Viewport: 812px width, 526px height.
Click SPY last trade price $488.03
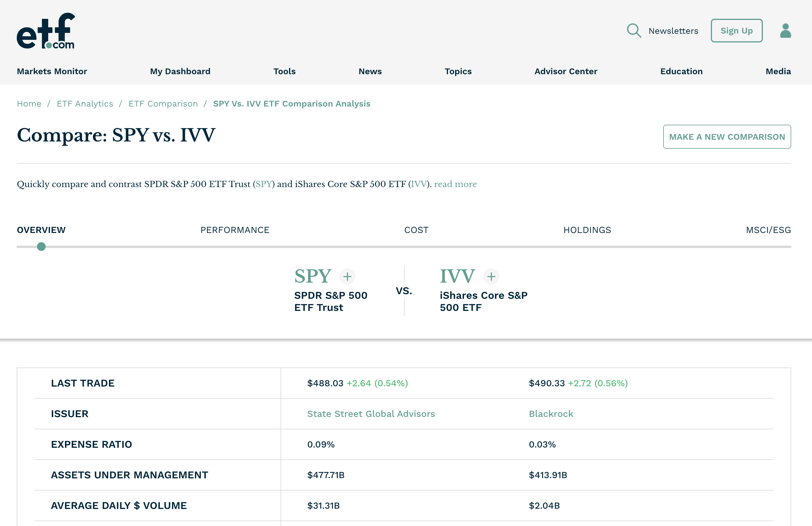[x=325, y=383]
